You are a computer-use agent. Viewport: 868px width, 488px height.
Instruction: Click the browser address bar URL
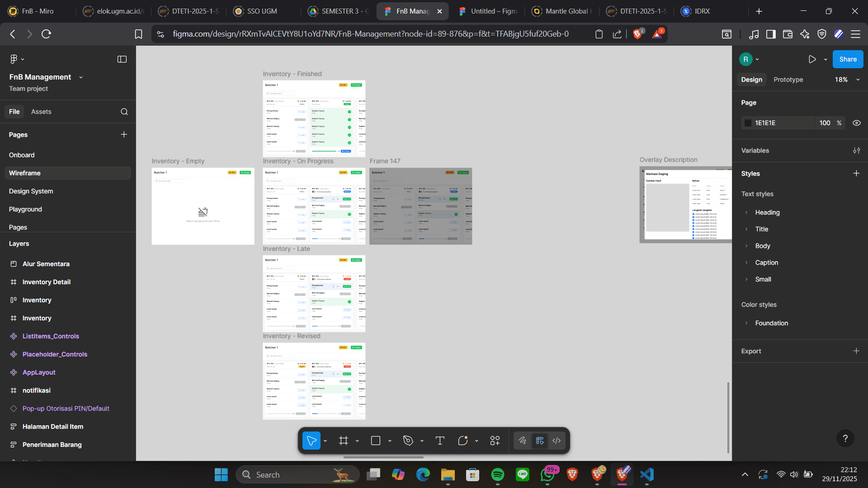(x=371, y=34)
